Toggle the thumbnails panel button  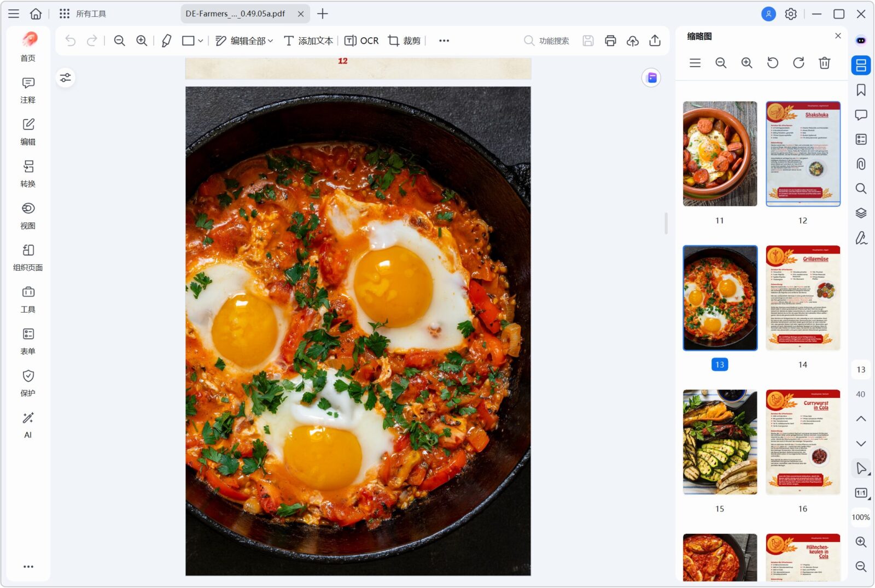[x=861, y=65]
